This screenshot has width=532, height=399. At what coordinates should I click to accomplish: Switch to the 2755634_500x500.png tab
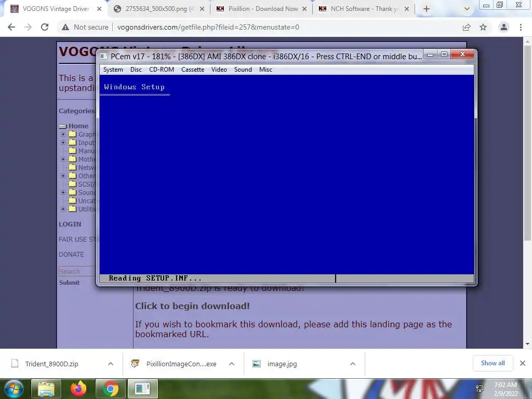click(159, 9)
